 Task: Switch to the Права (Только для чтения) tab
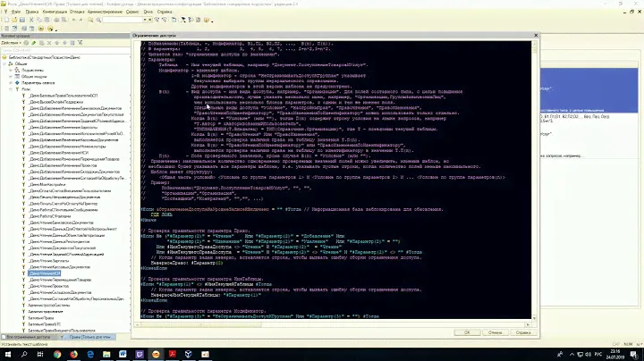tap(90, 336)
